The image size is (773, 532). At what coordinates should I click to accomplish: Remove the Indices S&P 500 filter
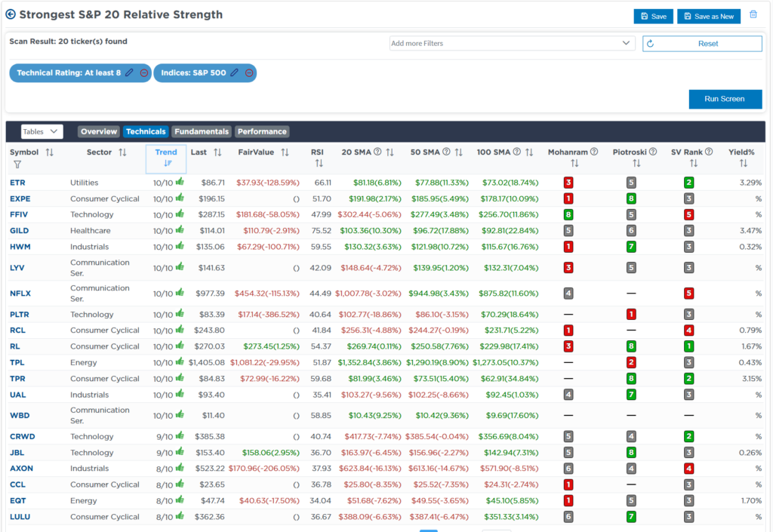(249, 73)
